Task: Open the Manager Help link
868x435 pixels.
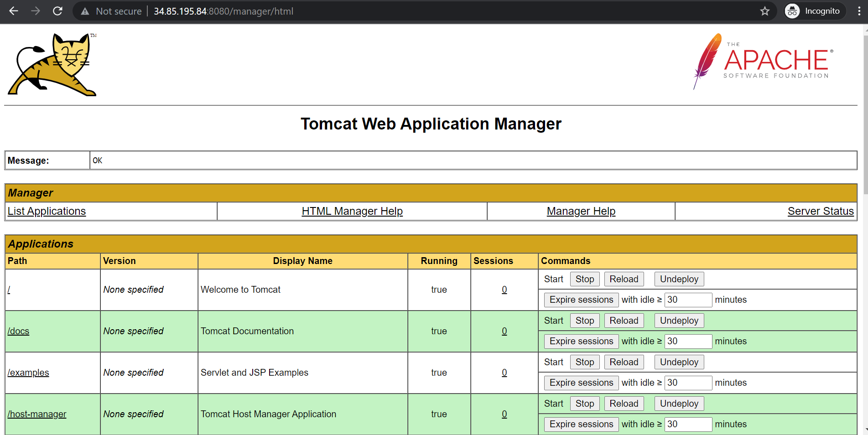Action: (581, 211)
